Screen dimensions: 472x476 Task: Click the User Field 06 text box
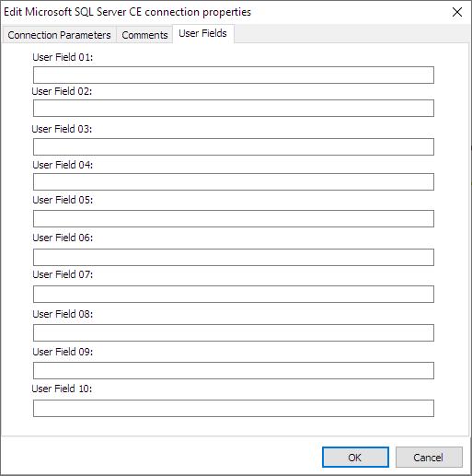click(x=234, y=257)
